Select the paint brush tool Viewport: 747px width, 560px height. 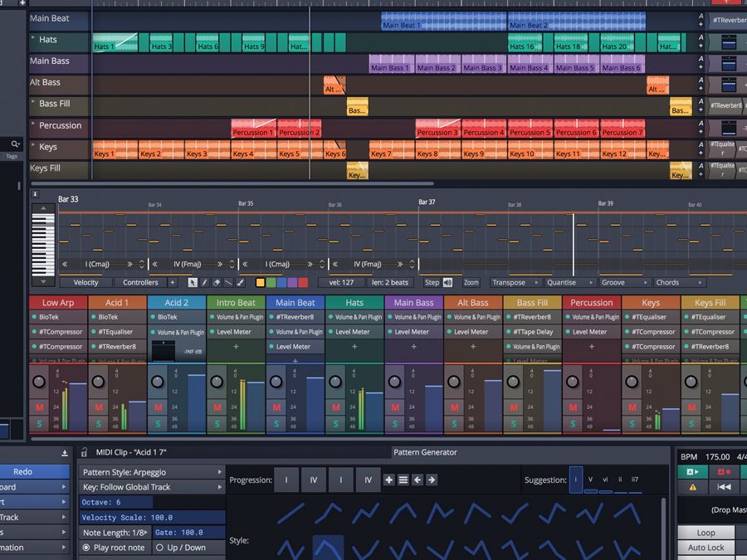coord(241,282)
